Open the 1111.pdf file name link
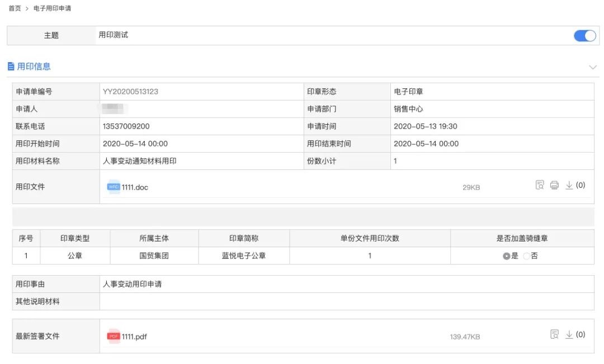Image resolution: width=604 pixels, height=364 pixels. [x=135, y=336]
